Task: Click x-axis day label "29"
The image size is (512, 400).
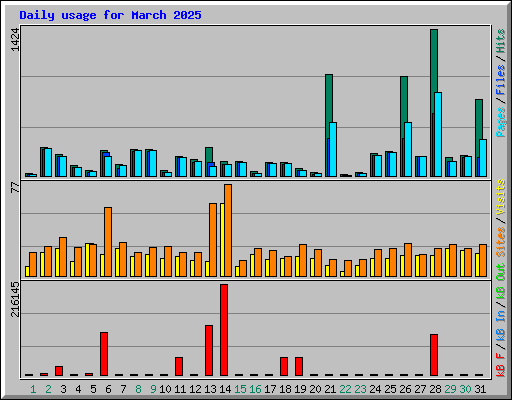Action: click(x=450, y=389)
